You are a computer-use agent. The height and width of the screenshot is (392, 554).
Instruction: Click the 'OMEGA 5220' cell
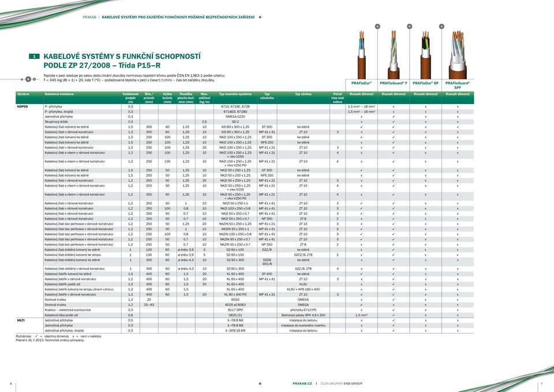235,117
